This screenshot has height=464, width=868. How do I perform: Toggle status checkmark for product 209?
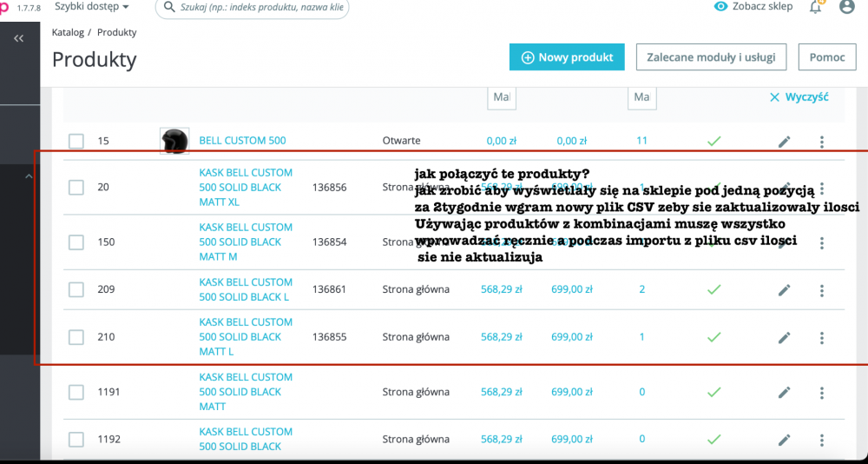714,289
